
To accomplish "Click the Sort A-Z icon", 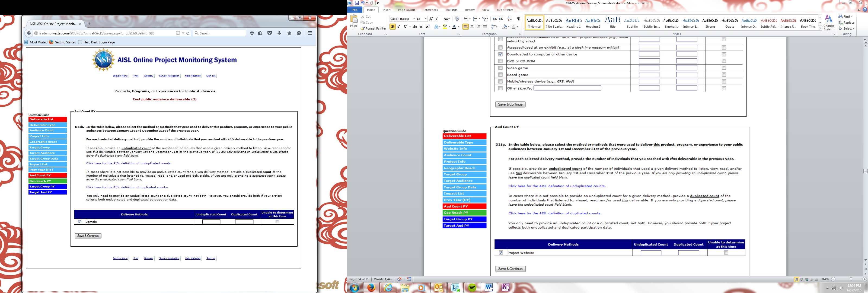I will (x=509, y=18).
